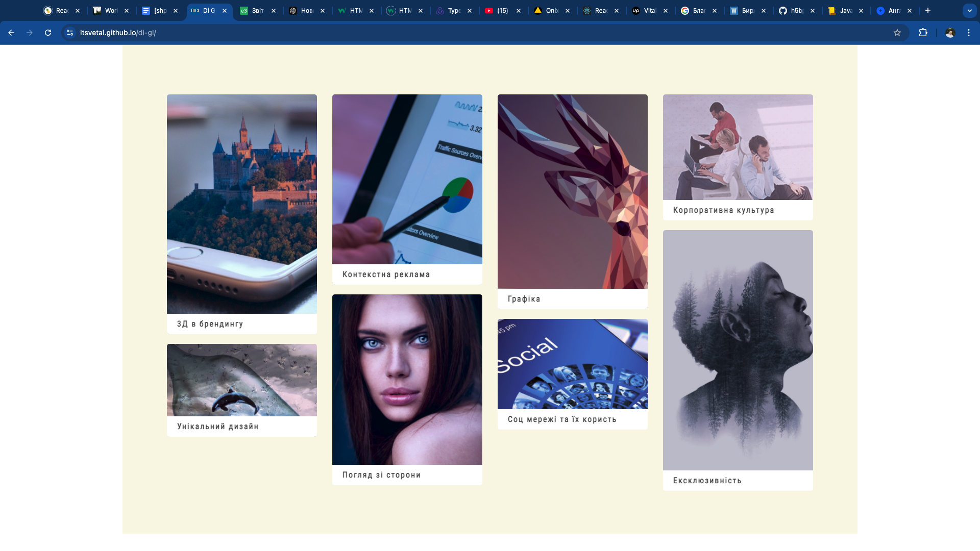This screenshot has width=980, height=551.
Task: Close the YouTube (15) tab
Action: point(519,10)
